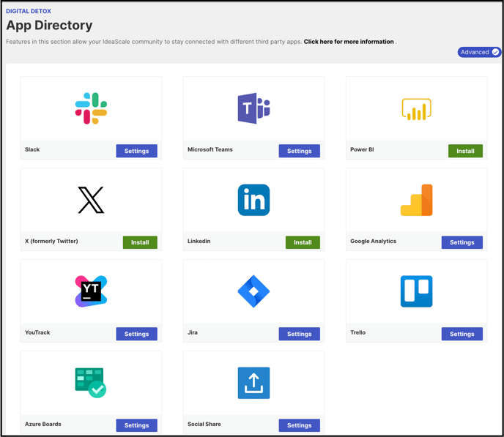The width and height of the screenshot is (504, 437).
Task: Click the LinkedIn logo icon
Action: pyautogui.click(x=253, y=200)
